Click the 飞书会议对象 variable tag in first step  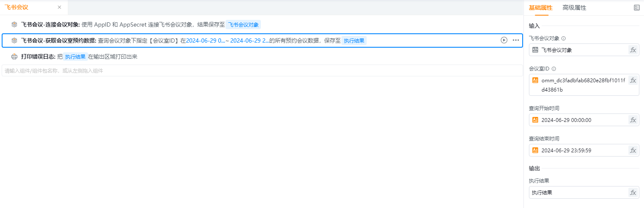243,24
